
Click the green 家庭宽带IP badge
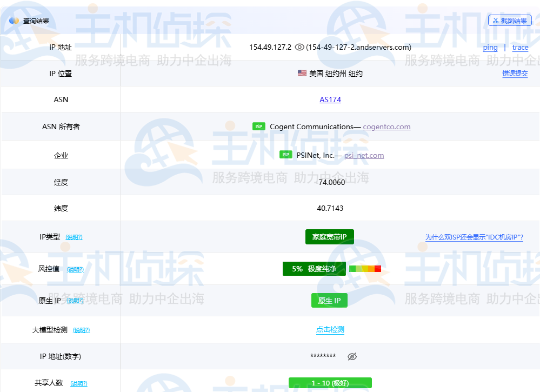coord(330,237)
